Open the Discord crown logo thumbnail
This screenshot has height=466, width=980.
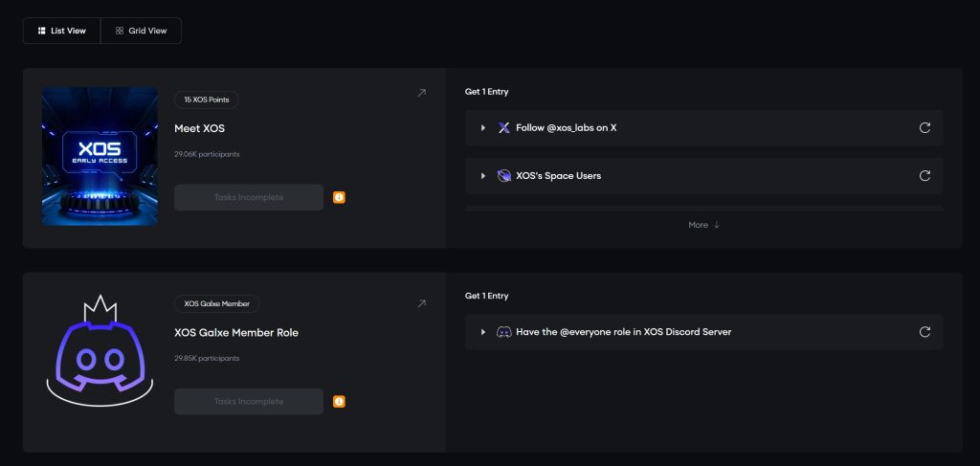coord(100,352)
